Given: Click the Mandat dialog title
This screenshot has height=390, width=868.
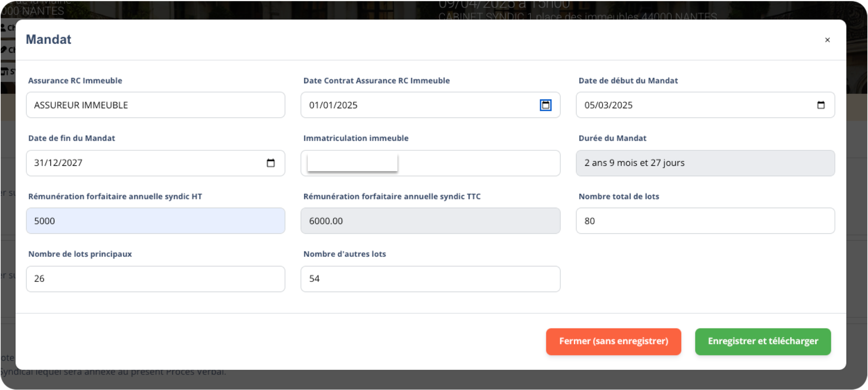Looking at the screenshot, I should pos(48,40).
